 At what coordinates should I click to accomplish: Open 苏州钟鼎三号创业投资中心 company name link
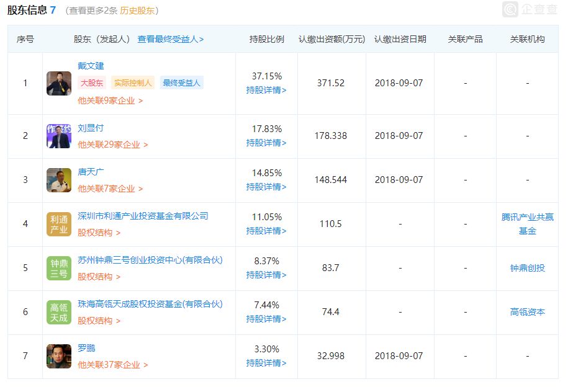pos(150,260)
